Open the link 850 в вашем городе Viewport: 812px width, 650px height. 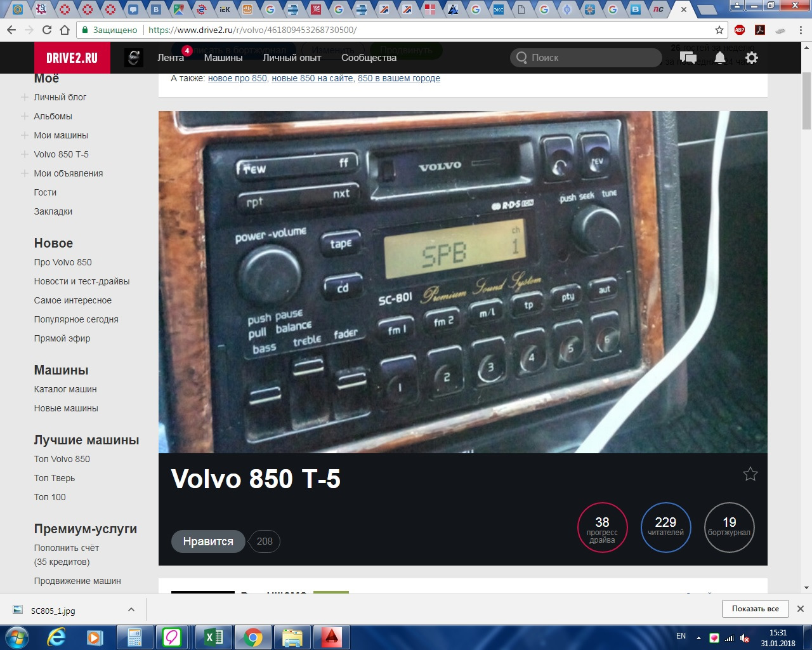[x=399, y=78]
